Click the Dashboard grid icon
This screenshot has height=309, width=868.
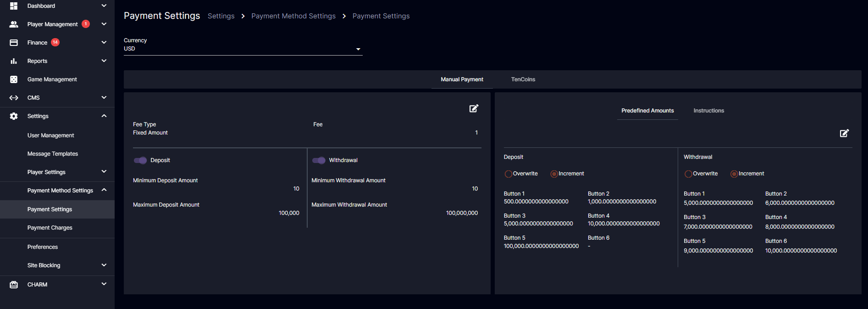click(x=14, y=6)
